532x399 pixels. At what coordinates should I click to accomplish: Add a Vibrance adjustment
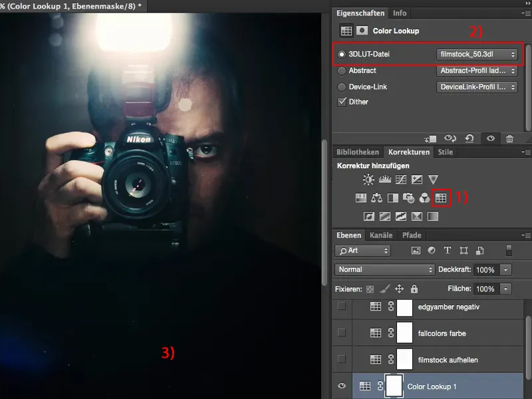pyautogui.click(x=433, y=179)
